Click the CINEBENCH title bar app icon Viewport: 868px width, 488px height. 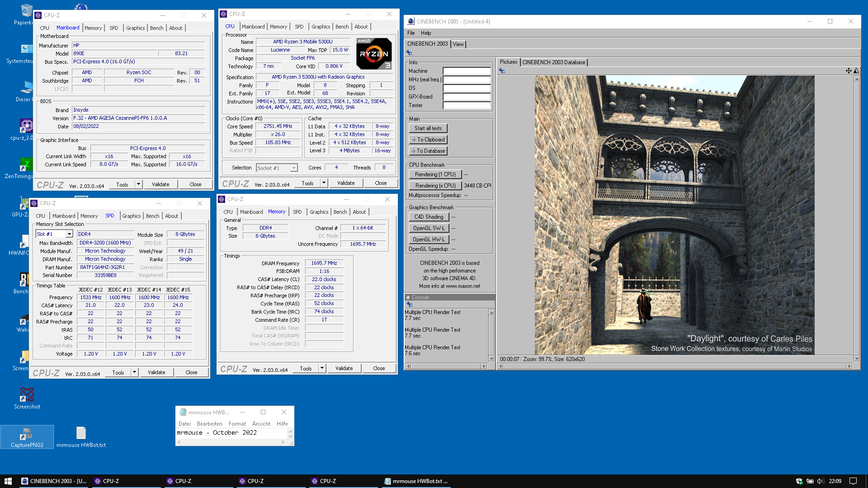coord(410,21)
